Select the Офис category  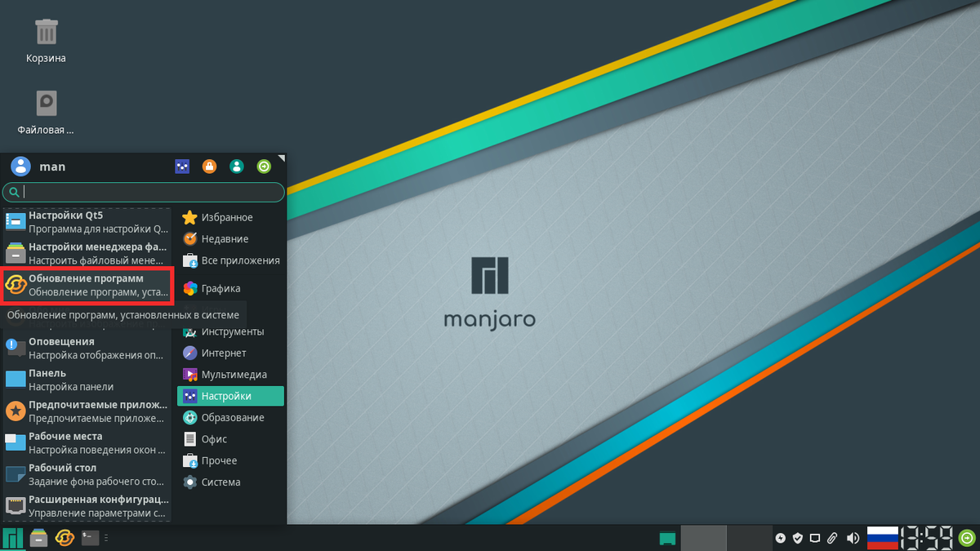[230, 439]
